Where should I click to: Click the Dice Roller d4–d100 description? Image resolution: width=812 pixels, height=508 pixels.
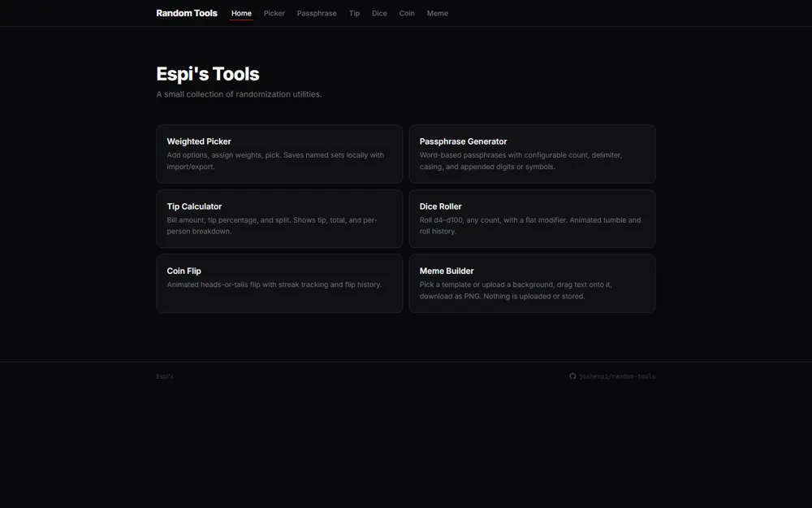point(530,225)
